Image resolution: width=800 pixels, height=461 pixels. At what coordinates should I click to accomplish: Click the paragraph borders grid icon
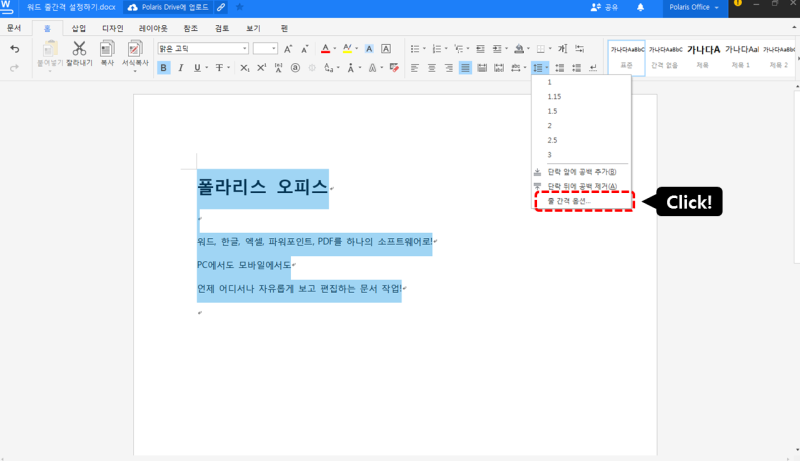[541, 49]
